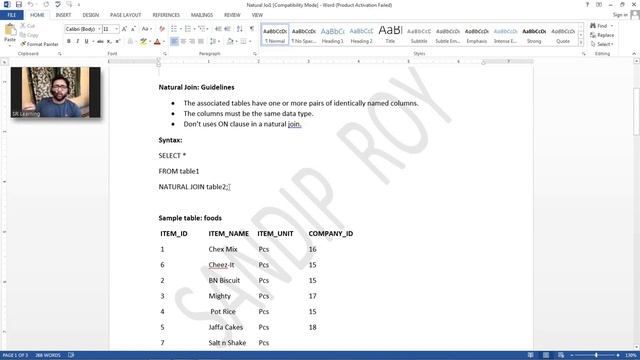640x360 pixels.
Task: Click the Paste clipboard icon
Action: (x=10, y=30)
